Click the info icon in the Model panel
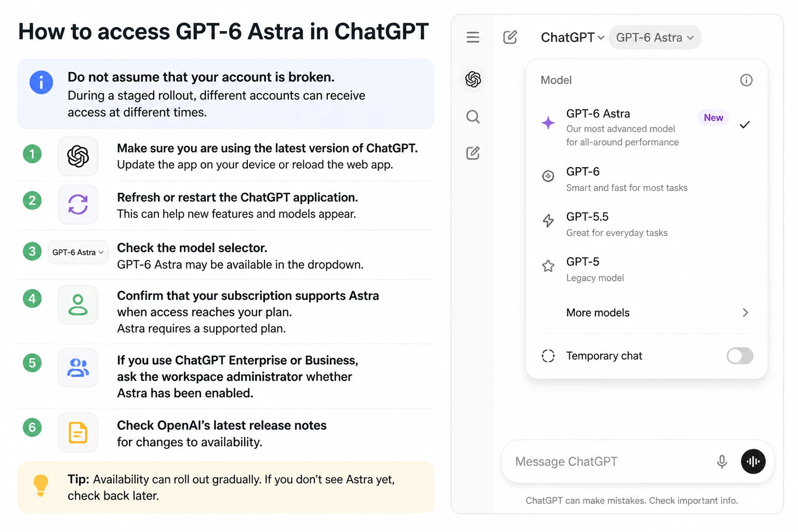The height and width of the screenshot is (532, 798). pyautogui.click(x=746, y=80)
